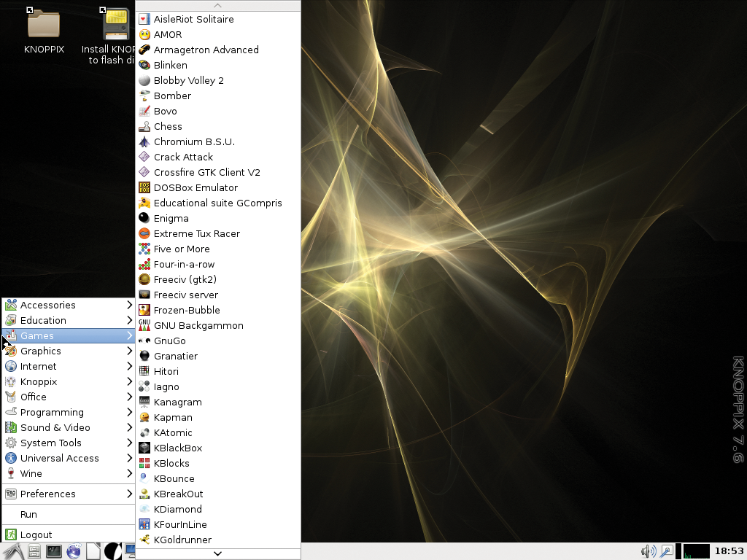Launch AMOR via its smiley icon

click(x=144, y=34)
